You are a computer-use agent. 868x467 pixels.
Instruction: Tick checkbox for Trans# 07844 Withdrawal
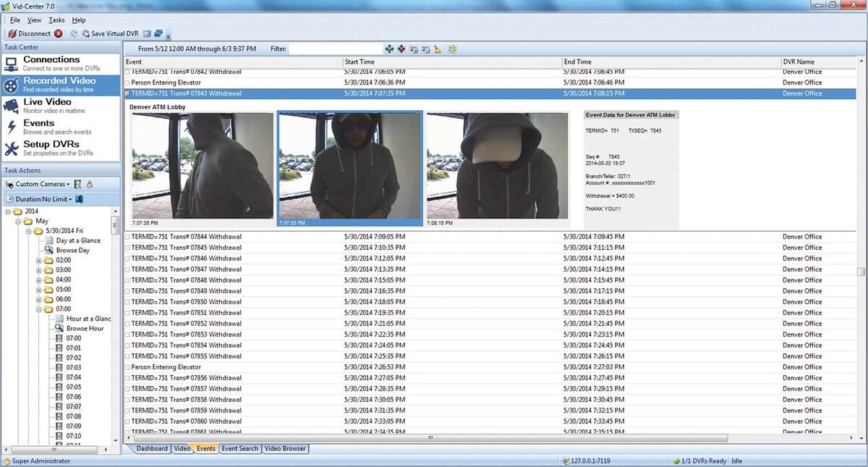click(128, 237)
